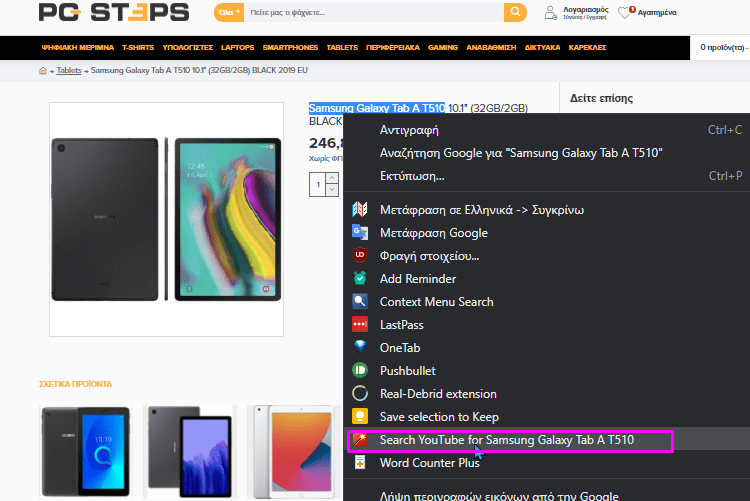Screen dimensions: 750x501
Task: Open ΑΝΑΒΑΘΜΙΣΗ nav category
Action: tap(491, 47)
